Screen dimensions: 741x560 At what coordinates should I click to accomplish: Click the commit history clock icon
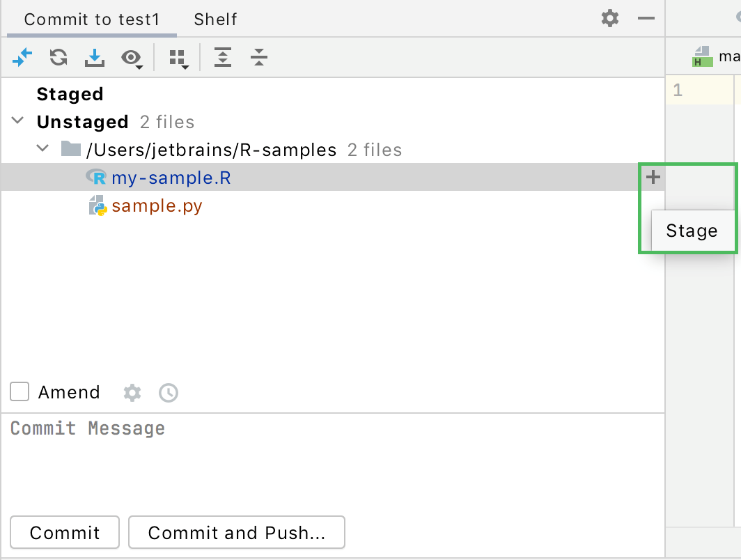coord(168,392)
